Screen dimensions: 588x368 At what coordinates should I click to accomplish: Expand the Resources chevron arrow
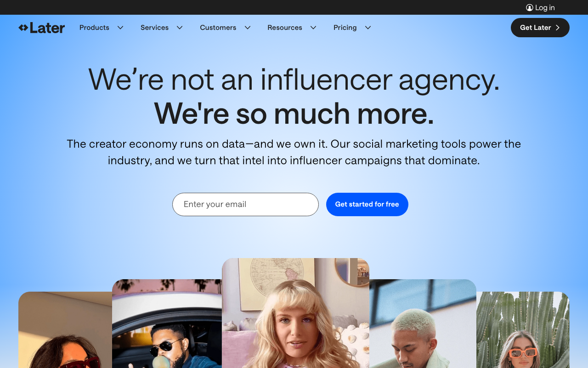pyautogui.click(x=313, y=28)
